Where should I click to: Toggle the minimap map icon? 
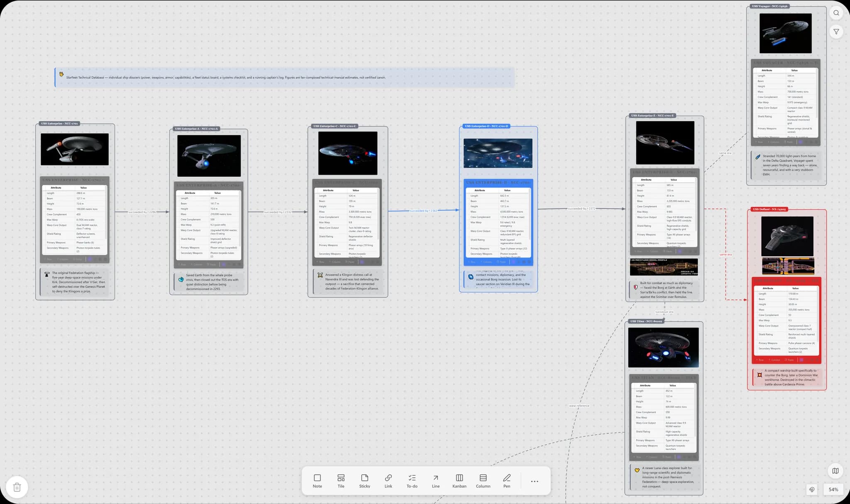835,470
